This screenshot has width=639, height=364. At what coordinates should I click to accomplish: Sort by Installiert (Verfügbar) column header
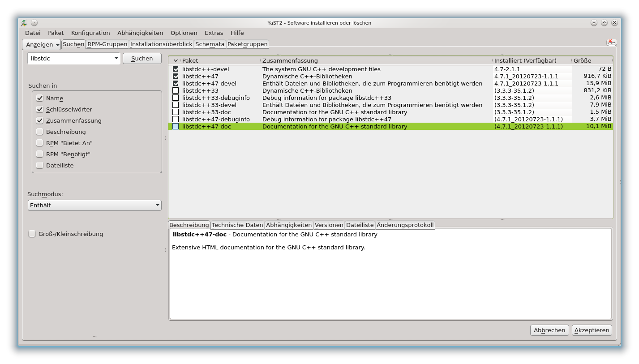pyautogui.click(x=532, y=60)
